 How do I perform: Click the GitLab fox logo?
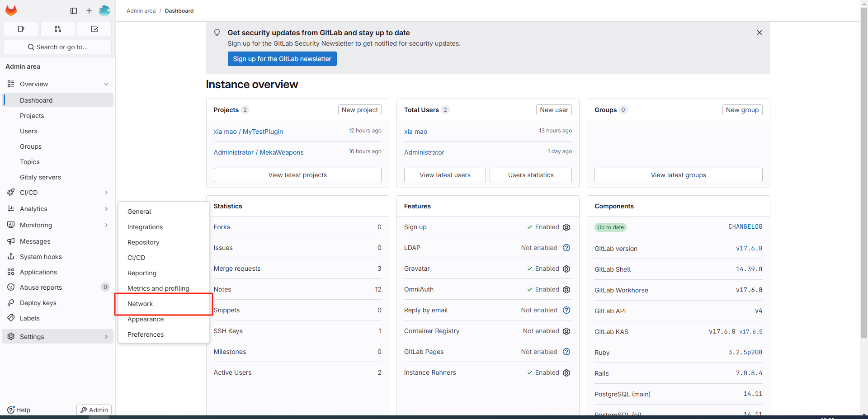click(11, 10)
